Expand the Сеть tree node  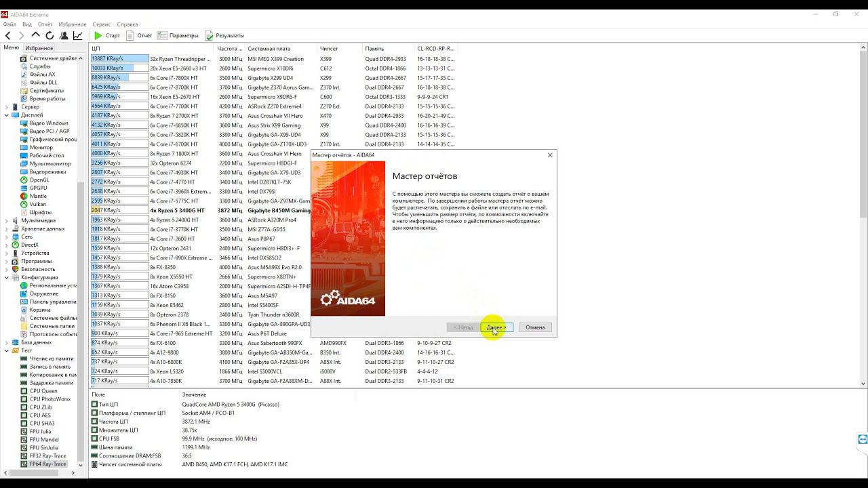tap(7, 237)
